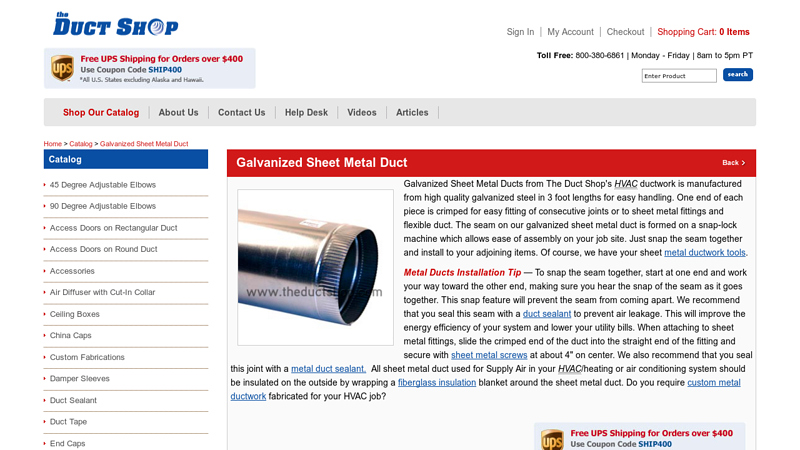The image size is (800, 450).
Task: Click the blue Catalog sidebar header
Action: [126, 159]
